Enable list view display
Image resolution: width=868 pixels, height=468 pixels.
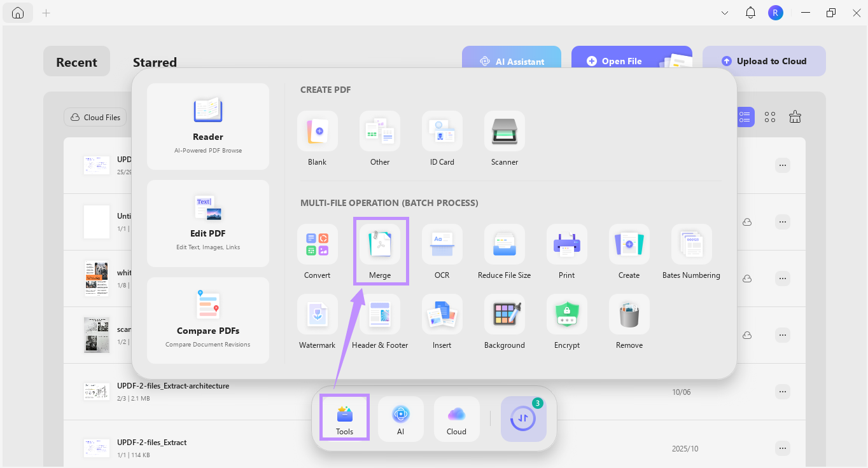coord(745,116)
